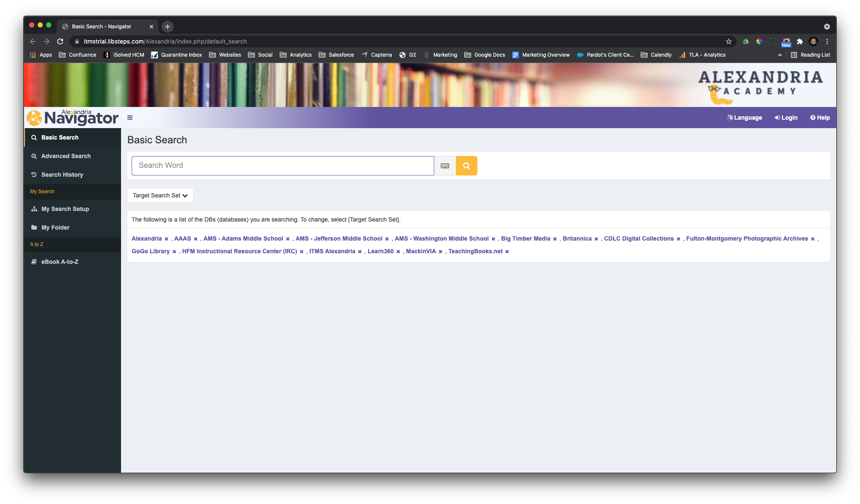Open Chrome three-dot menu
Viewport: 860px width, 504px height.
[827, 41]
